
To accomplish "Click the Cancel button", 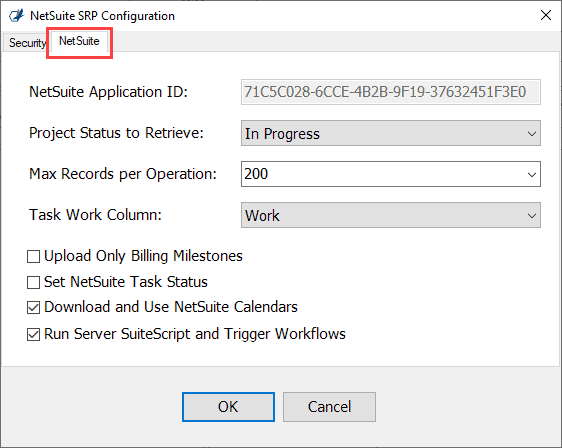I will 329,407.
